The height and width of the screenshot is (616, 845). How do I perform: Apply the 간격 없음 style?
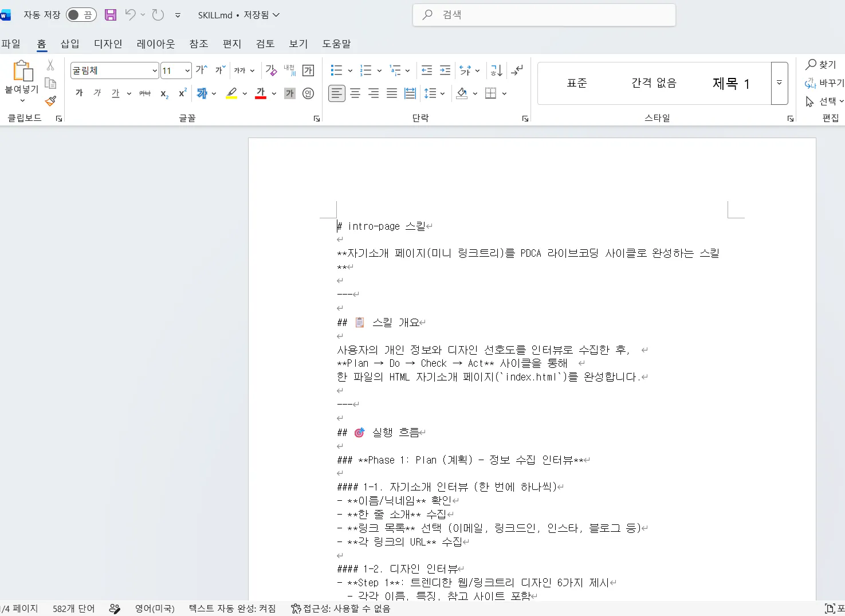point(654,83)
